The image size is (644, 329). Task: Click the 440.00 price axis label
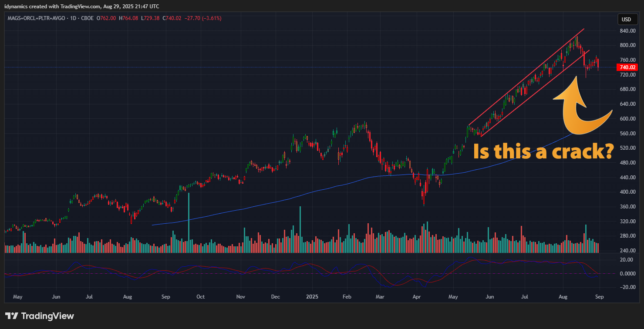coord(627,178)
